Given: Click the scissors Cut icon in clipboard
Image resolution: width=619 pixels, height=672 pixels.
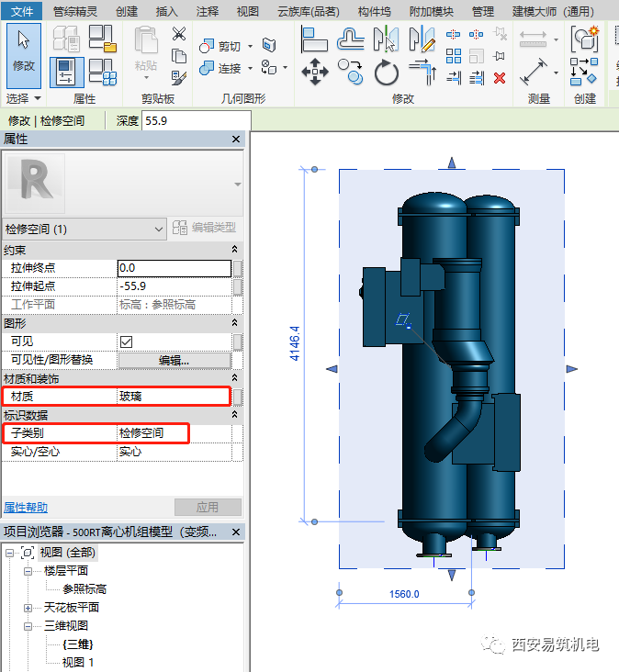Looking at the screenshot, I should [x=179, y=34].
